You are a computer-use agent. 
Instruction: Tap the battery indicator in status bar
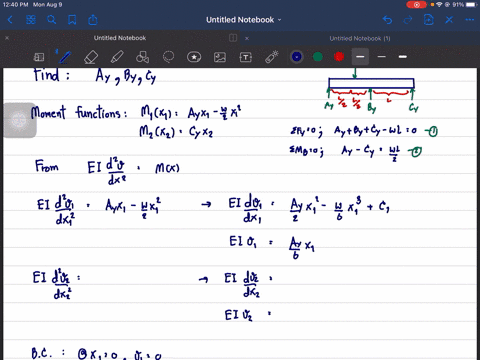tap(472, 5)
